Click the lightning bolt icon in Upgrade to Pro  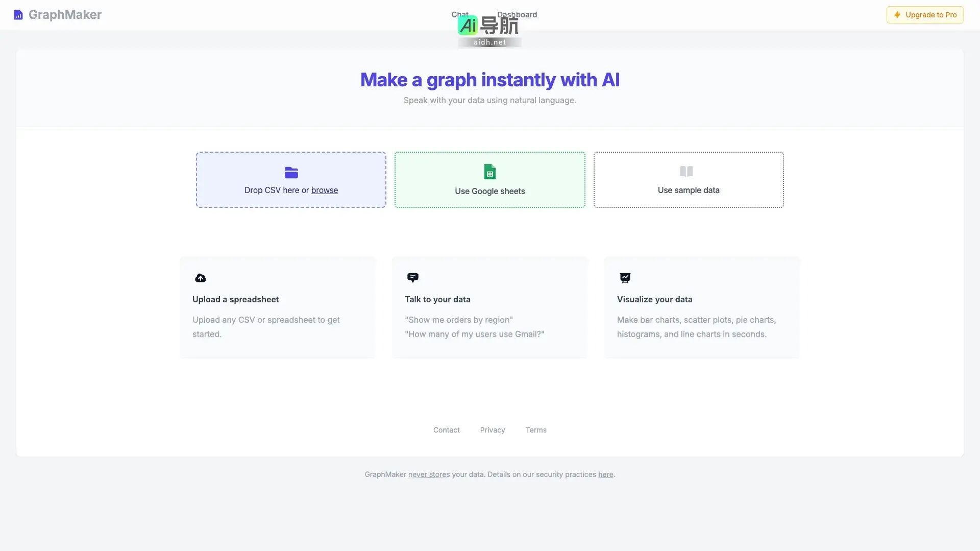[x=898, y=15]
